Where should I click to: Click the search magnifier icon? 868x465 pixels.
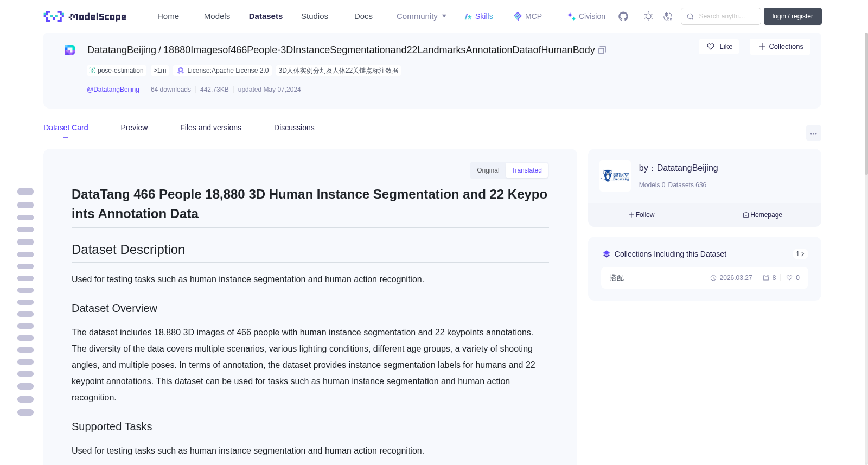pyautogui.click(x=690, y=16)
